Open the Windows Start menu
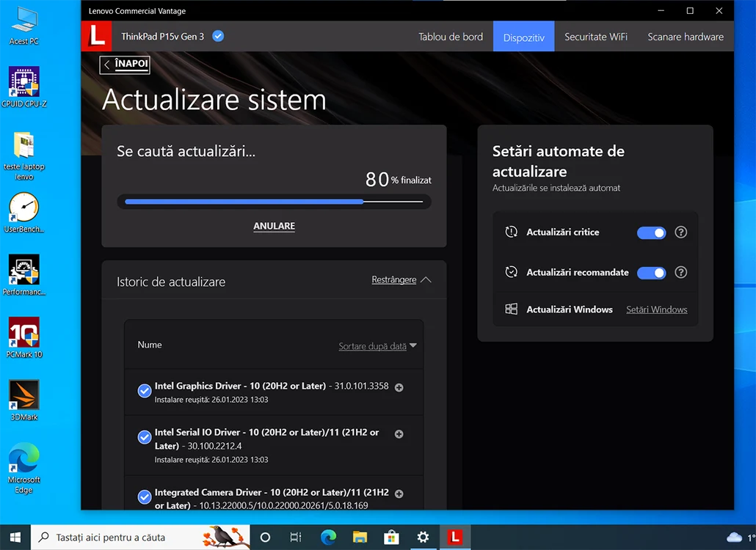The width and height of the screenshot is (756, 550). point(15,537)
